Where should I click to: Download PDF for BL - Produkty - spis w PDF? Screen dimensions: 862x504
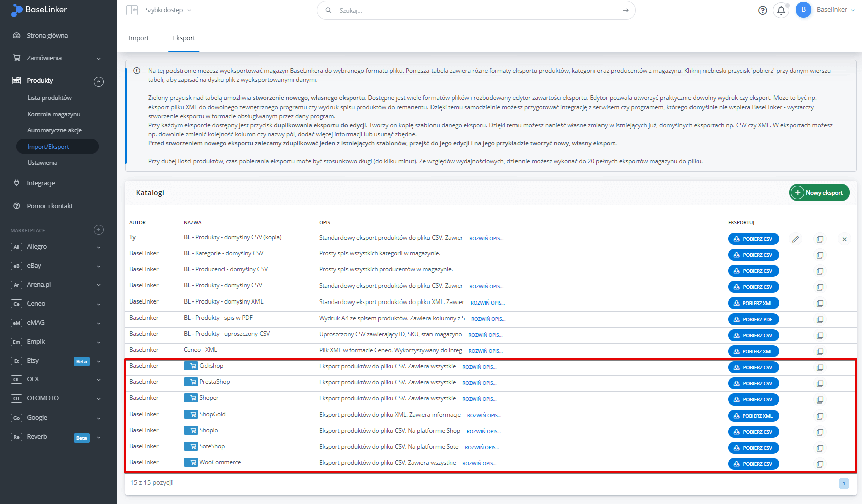(753, 320)
